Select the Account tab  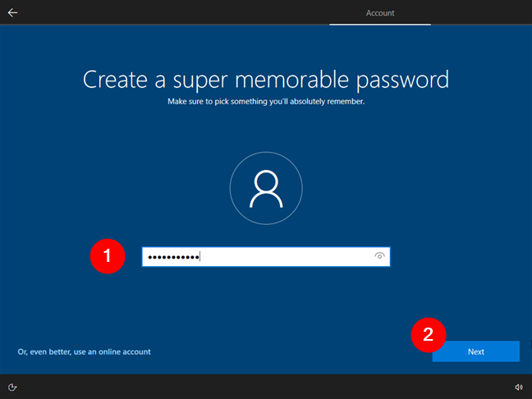[x=380, y=13]
